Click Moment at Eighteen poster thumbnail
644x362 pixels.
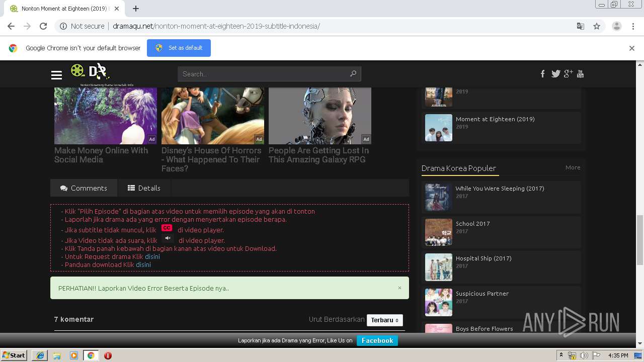pyautogui.click(x=438, y=128)
